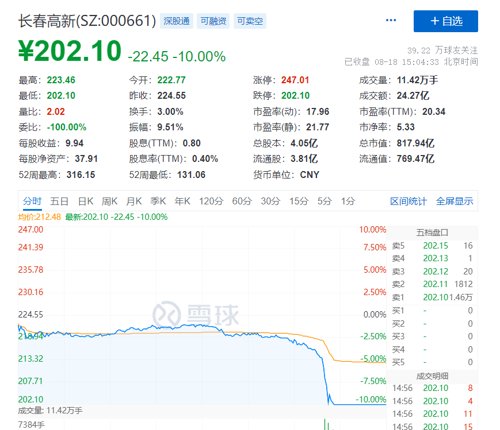The image size is (500, 430).
Task: Select the 分时 chart tab
Action: [x=32, y=201]
